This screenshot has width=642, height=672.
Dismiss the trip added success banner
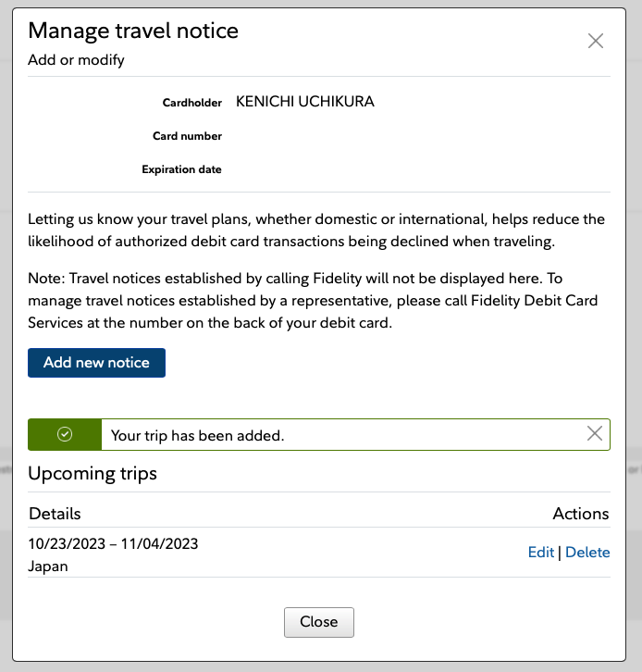tap(595, 434)
